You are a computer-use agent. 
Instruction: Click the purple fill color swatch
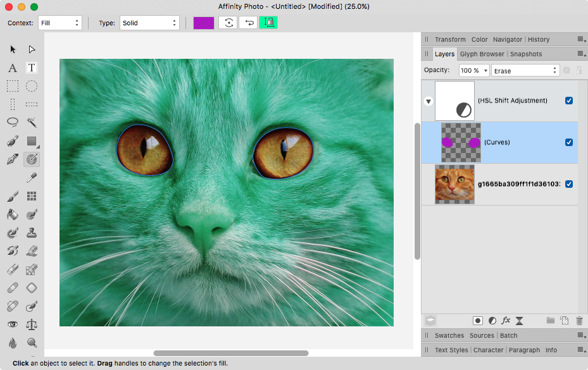(204, 23)
